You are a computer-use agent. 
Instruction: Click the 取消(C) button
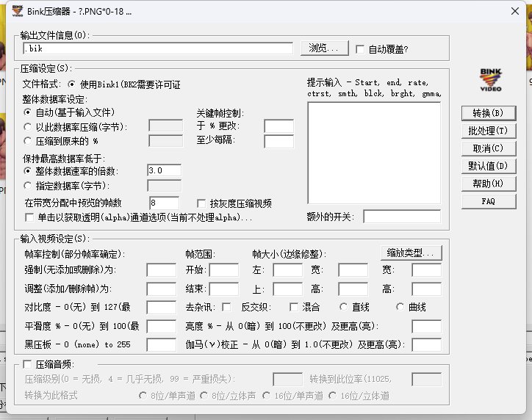click(x=489, y=148)
